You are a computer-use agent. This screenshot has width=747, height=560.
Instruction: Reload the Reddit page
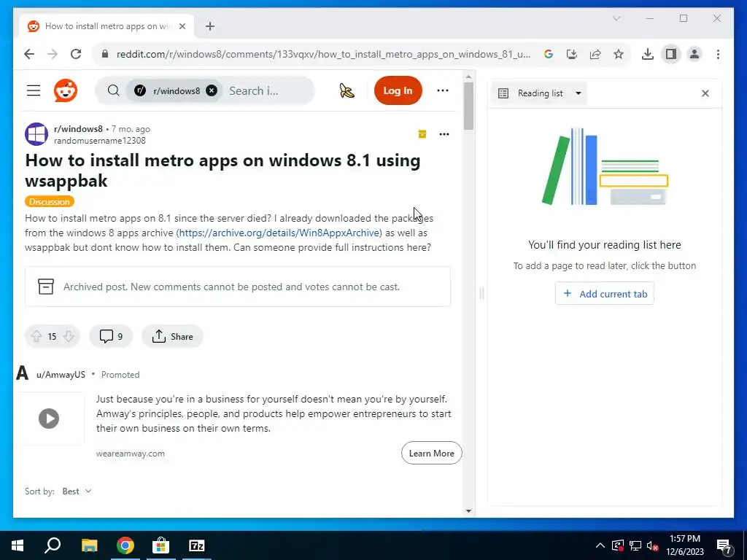[76, 54]
